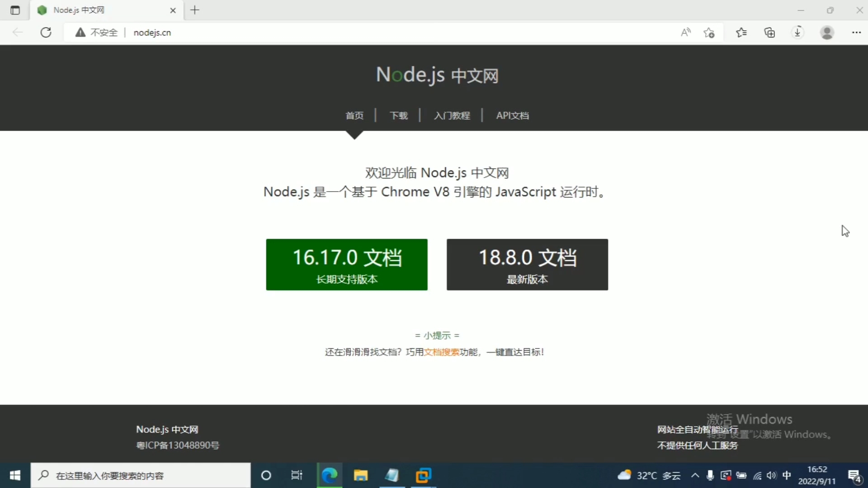Click the = 小提示 = label
Screen dimensions: 868x488
tap(437, 336)
